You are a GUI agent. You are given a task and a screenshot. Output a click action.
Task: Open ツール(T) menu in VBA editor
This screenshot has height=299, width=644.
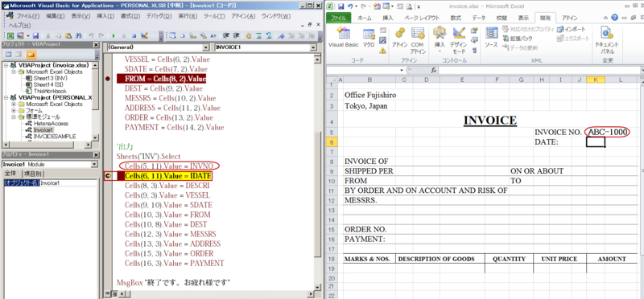214,16
